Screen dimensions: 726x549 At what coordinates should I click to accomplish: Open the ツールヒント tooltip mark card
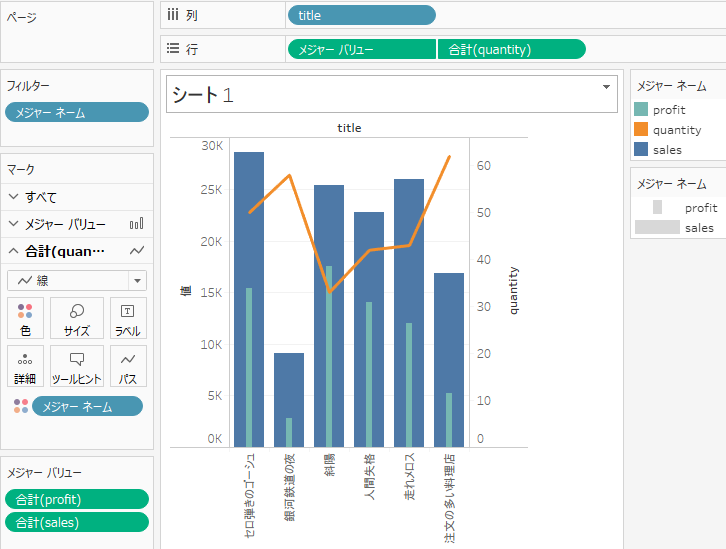click(77, 366)
